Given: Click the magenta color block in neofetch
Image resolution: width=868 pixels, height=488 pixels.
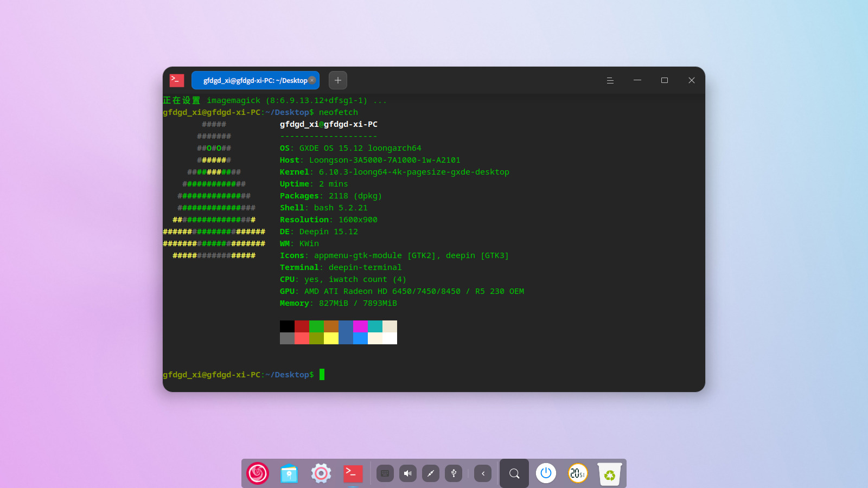Looking at the screenshot, I should [x=360, y=326].
